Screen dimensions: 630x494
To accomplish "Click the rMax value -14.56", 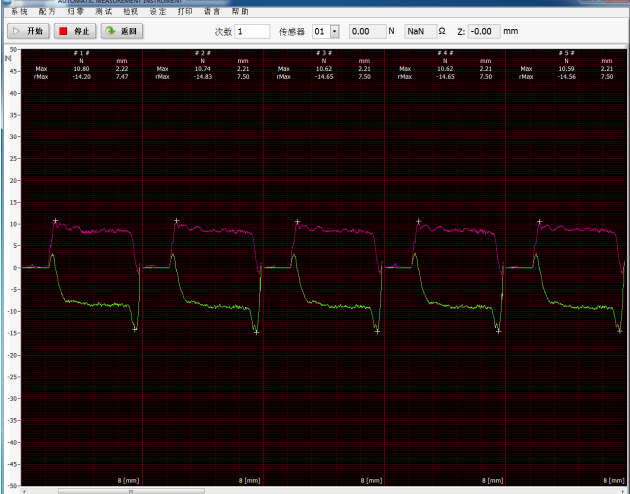I will tap(567, 76).
